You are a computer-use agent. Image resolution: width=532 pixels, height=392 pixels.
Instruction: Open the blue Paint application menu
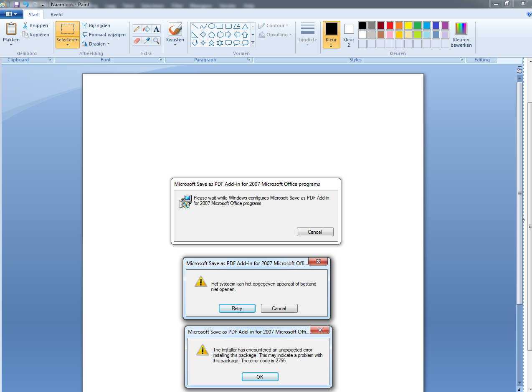click(x=11, y=14)
